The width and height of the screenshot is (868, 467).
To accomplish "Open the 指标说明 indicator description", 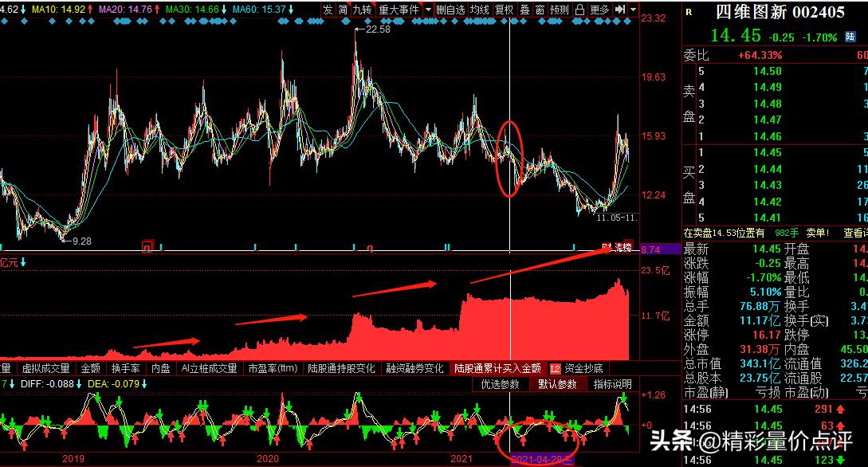I will click(x=613, y=384).
